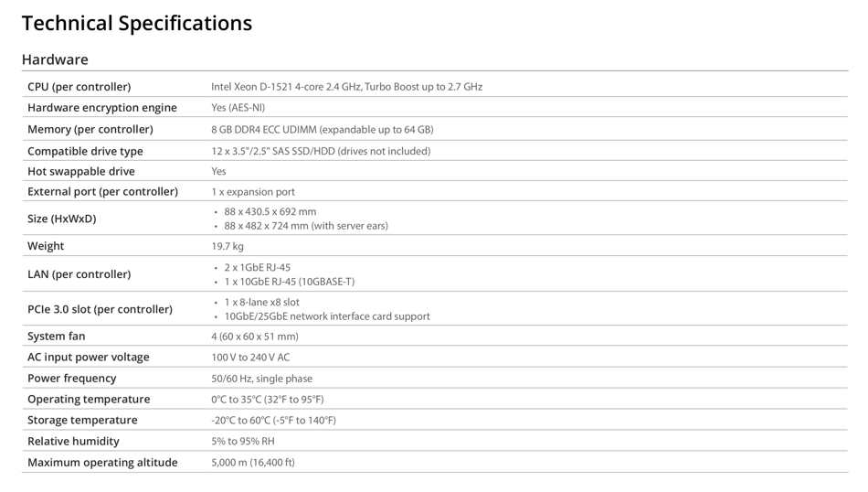Screen dimensions: 868x492
Task: Select the Compatible drive type label
Action: pos(85,151)
